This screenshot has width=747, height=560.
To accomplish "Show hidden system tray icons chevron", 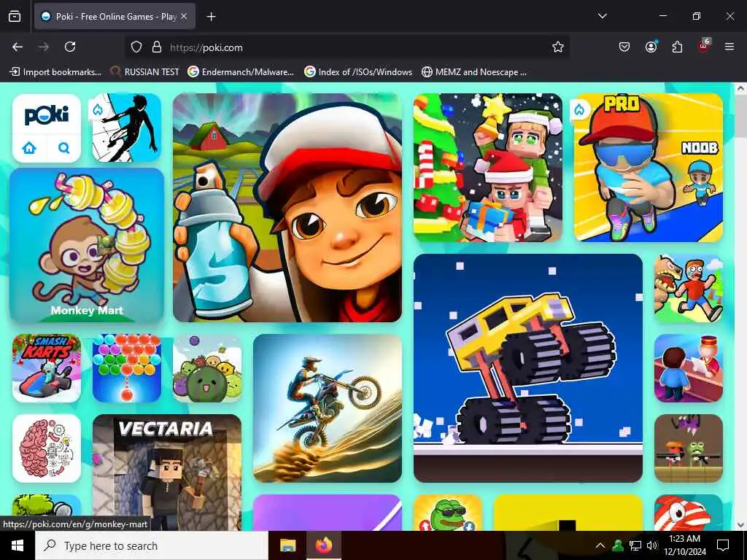I will [x=600, y=545].
